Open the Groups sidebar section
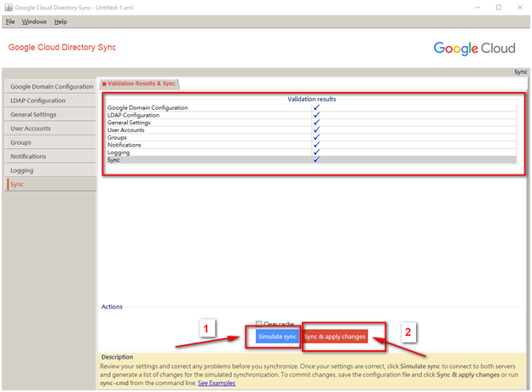 [21, 142]
